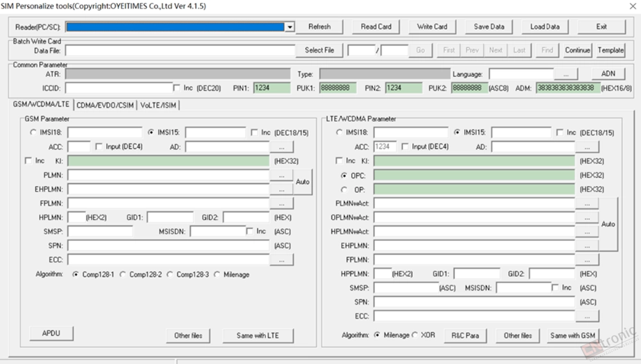Open LTE AD ellipsis button
This screenshot has width=641, height=364.
point(587,147)
